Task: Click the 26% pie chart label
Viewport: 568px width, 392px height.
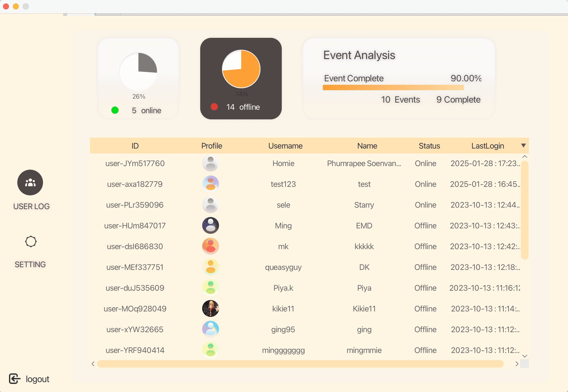Action: point(139,96)
